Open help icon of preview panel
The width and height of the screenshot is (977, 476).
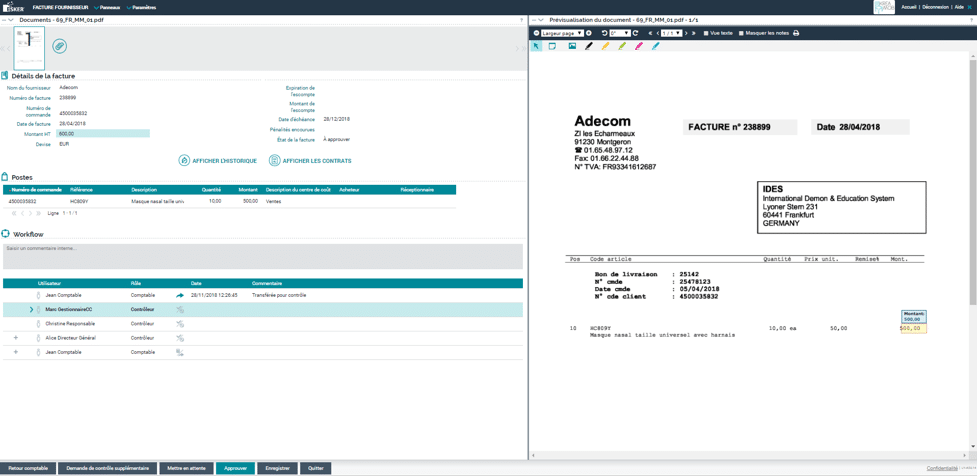[969, 20]
